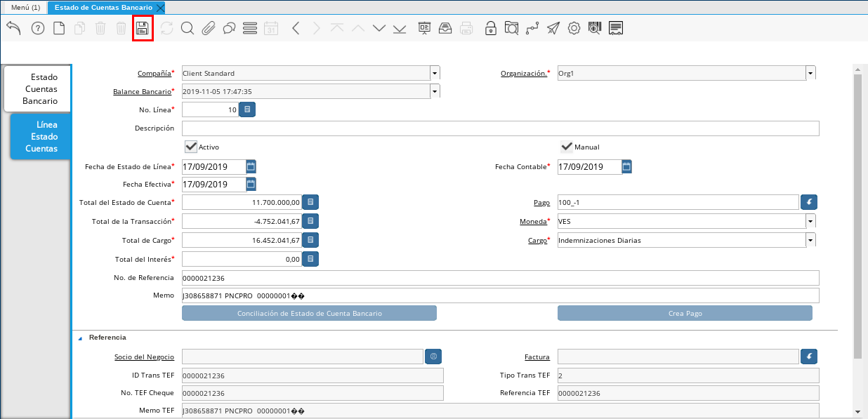
Task: Select the Estado Cuentas Bancario side tab
Action: [x=37, y=89]
